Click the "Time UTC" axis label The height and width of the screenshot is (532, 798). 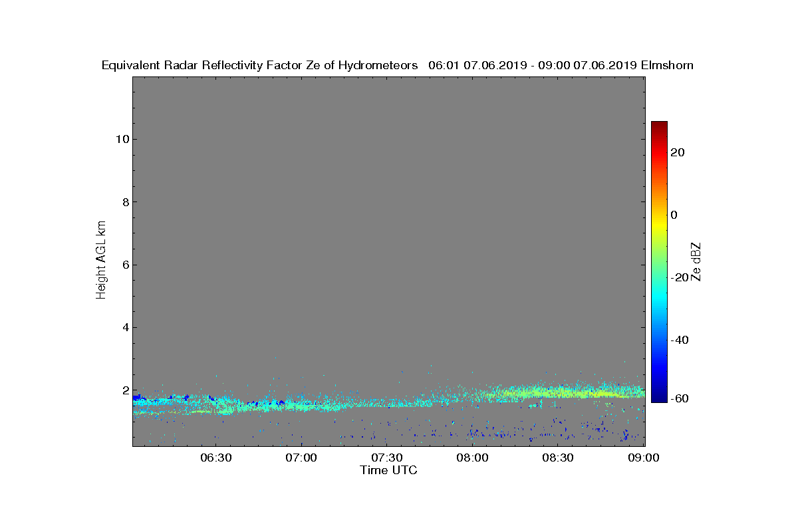[388, 470]
